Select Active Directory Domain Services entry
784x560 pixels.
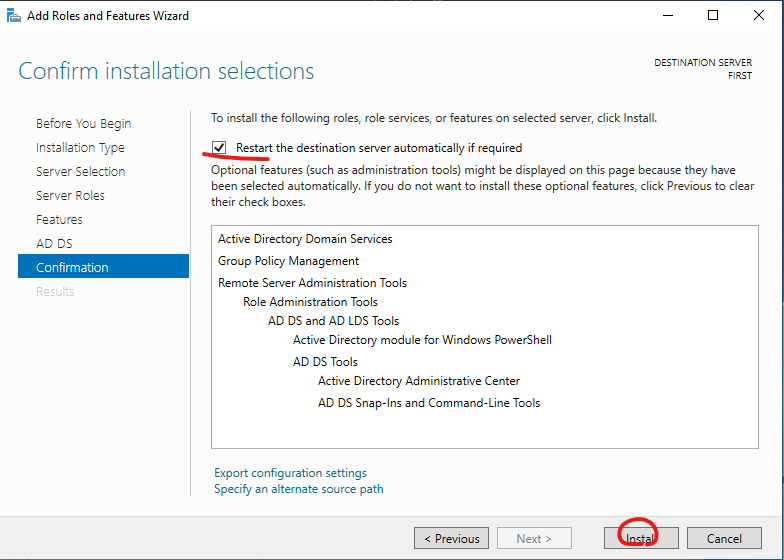coord(305,239)
